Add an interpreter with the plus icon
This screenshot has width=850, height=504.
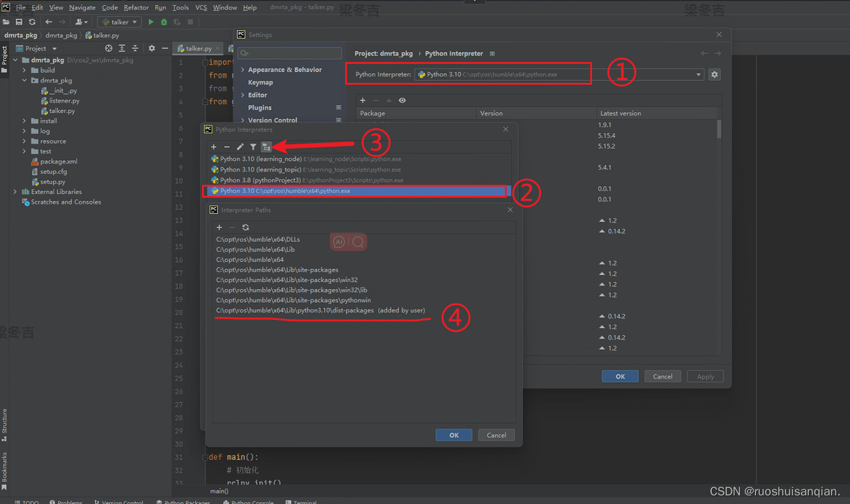point(214,147)
